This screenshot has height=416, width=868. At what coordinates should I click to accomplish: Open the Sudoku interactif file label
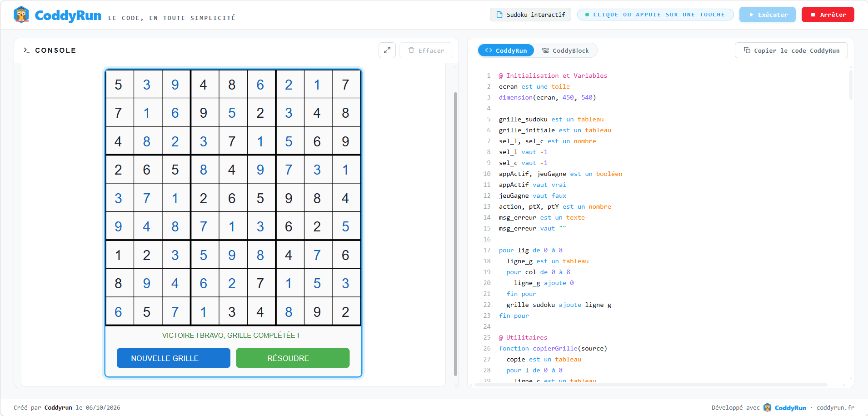coord(530,15)
